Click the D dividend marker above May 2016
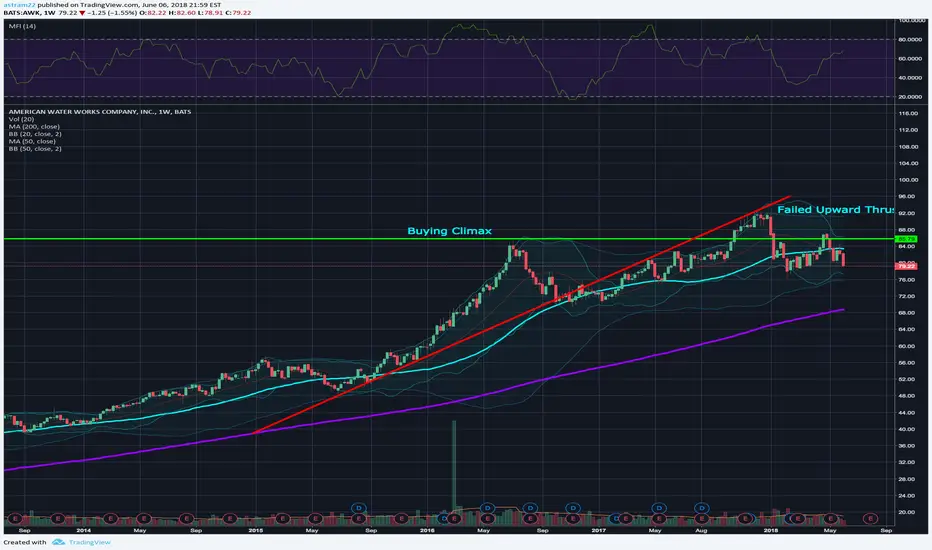932x550 pixels. click(487, 508)
